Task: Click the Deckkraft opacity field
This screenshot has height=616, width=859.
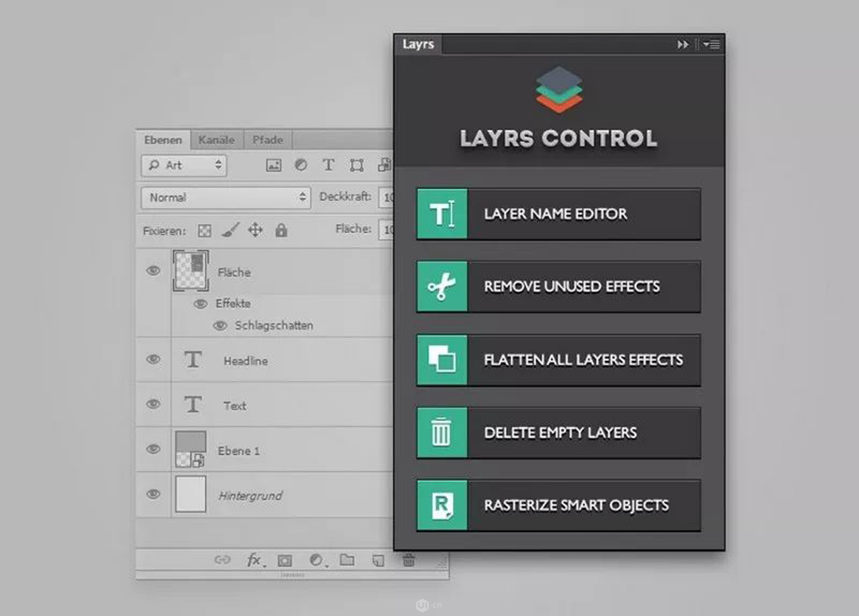Action: coord(387,197)
